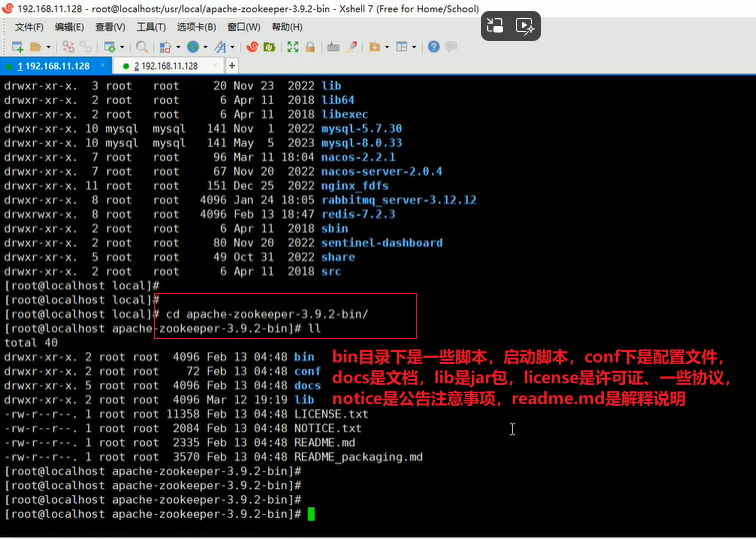Open Find with magnifier icon

tap(142, 47)
